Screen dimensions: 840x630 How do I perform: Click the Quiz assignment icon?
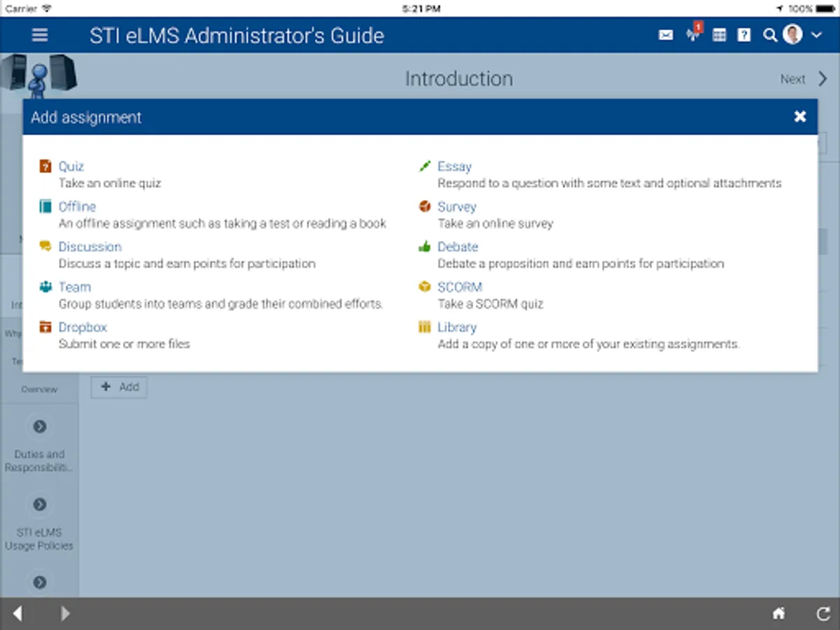tap(45, 166)
